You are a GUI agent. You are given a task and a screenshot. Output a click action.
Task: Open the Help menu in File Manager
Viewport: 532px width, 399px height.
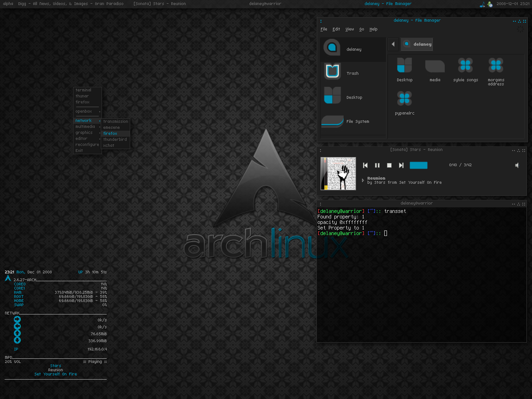(x=373, y=29)
